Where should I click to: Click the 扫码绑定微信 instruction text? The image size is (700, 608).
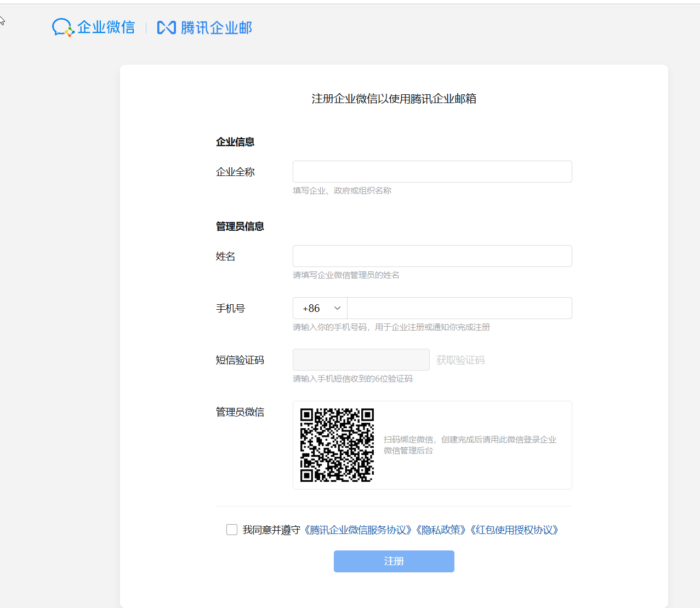470,445
